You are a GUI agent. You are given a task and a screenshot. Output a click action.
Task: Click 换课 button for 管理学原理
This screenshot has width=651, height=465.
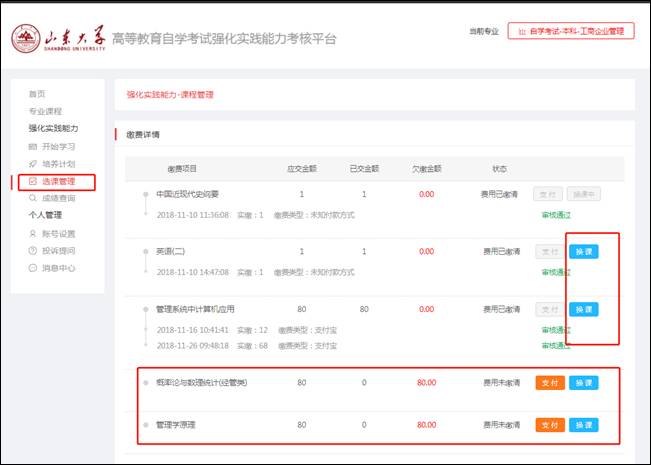[583, 425]
